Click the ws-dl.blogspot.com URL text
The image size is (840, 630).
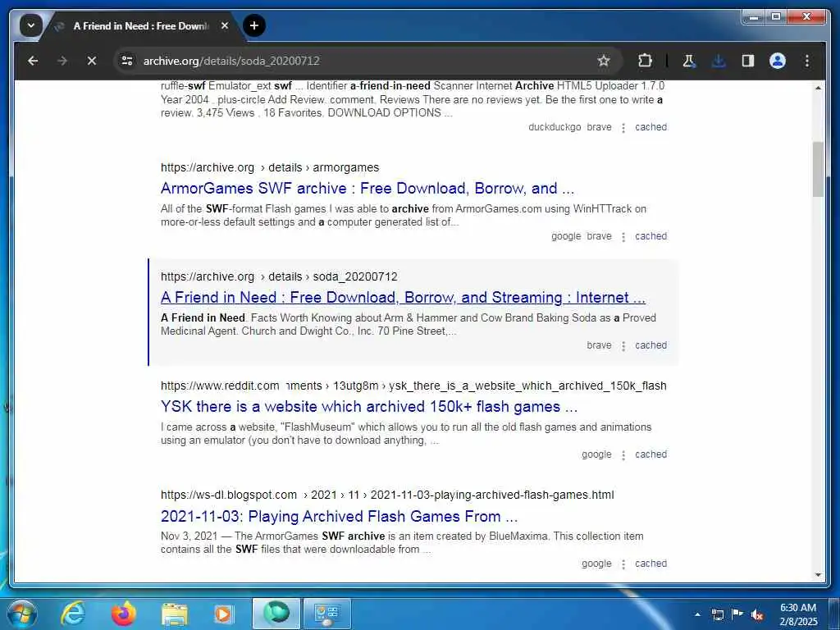point(387,495)
